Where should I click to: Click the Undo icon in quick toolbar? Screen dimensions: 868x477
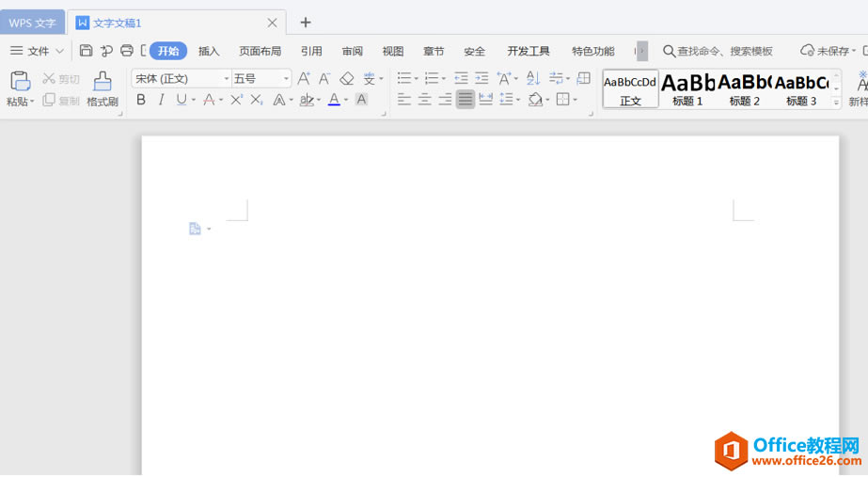coord(106,51)
